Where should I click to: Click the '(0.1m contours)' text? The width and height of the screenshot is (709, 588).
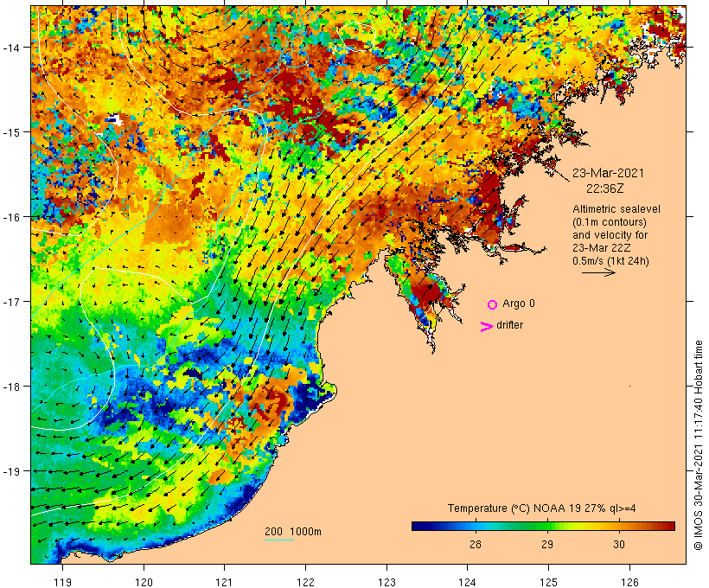610,222
